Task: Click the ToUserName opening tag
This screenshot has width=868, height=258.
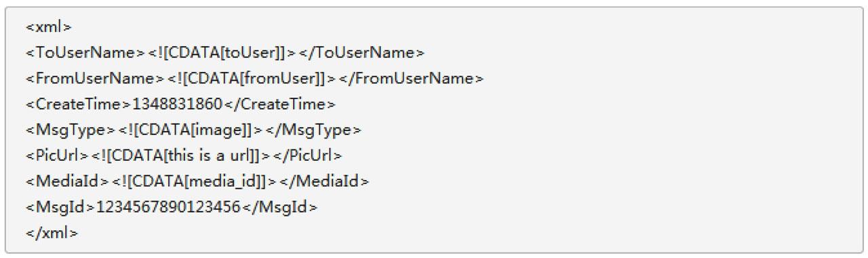Action: [x=85, y=53]
